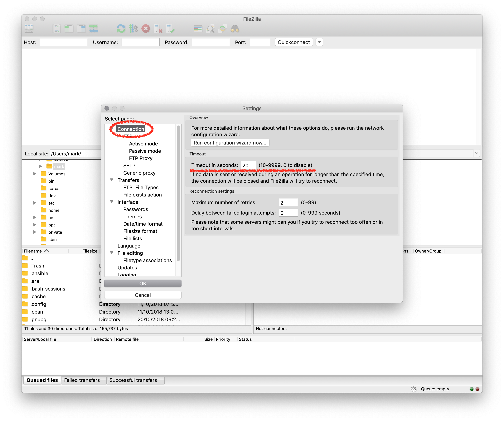
Task: Collapse the Interface settings section
Action: click(x=112, y=202)
